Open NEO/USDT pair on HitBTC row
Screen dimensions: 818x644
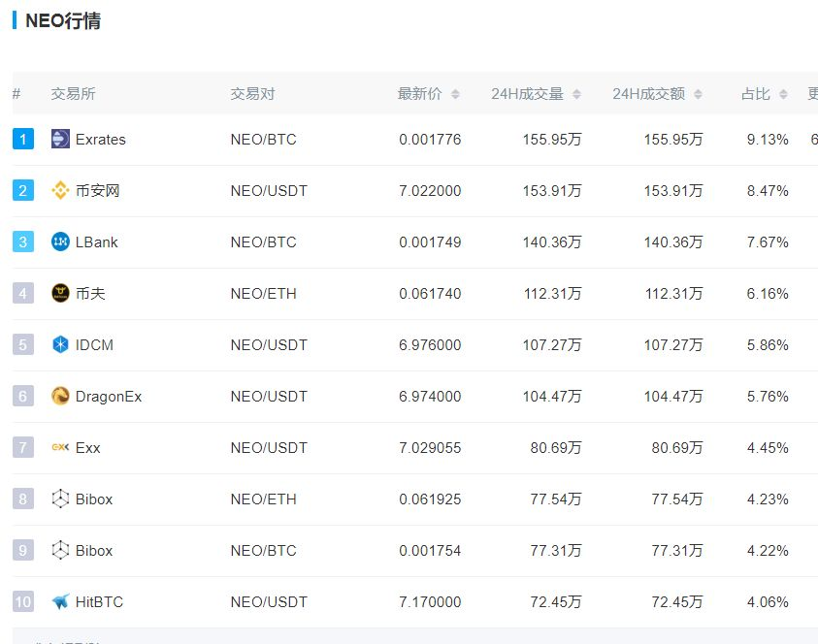[269, 602]
